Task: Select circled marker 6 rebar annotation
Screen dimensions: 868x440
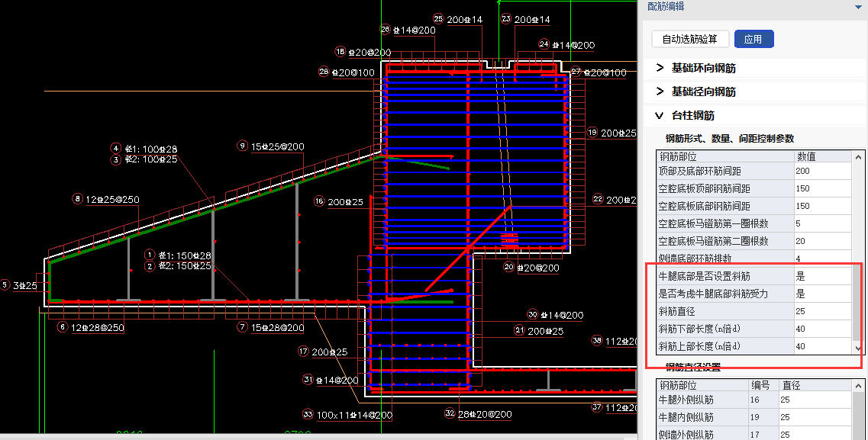Action: [x=63, y=327]
